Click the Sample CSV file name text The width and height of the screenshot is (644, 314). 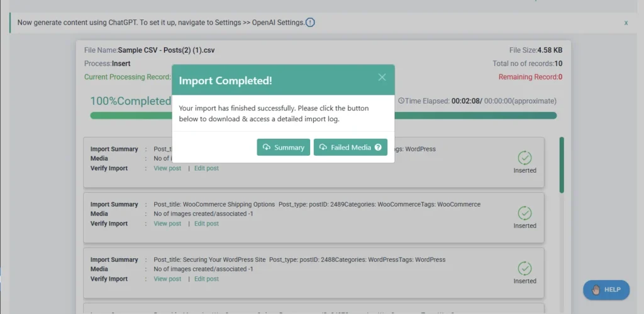point(166,50)
